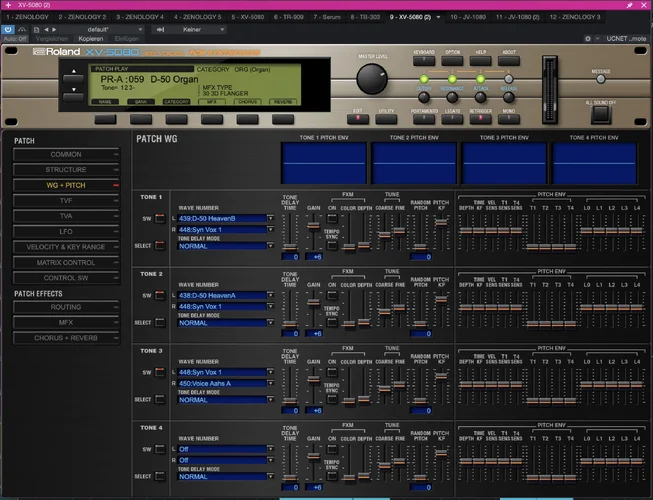The image size is (653, 500).
Task: Enable Tone 1 FXM ON switch
Action: pyautogui.click(x=332, y=219)
